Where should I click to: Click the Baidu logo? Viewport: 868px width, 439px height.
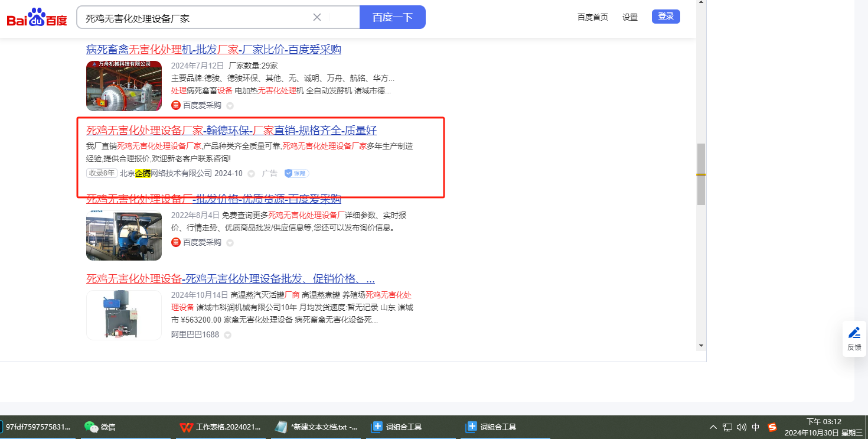tap(37, 18)
